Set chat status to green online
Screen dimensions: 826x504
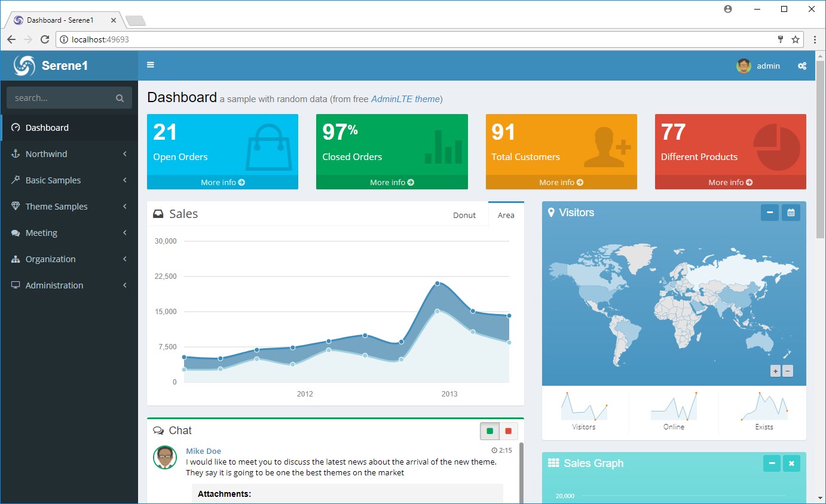click(x=490, y=431)
